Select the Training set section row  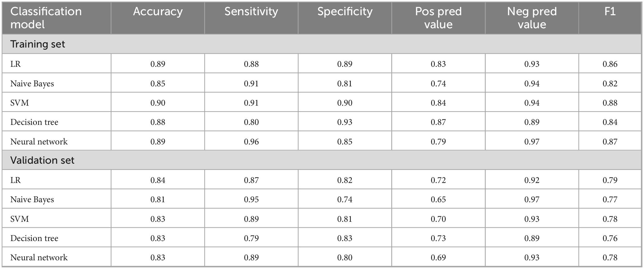click(38, 44)
